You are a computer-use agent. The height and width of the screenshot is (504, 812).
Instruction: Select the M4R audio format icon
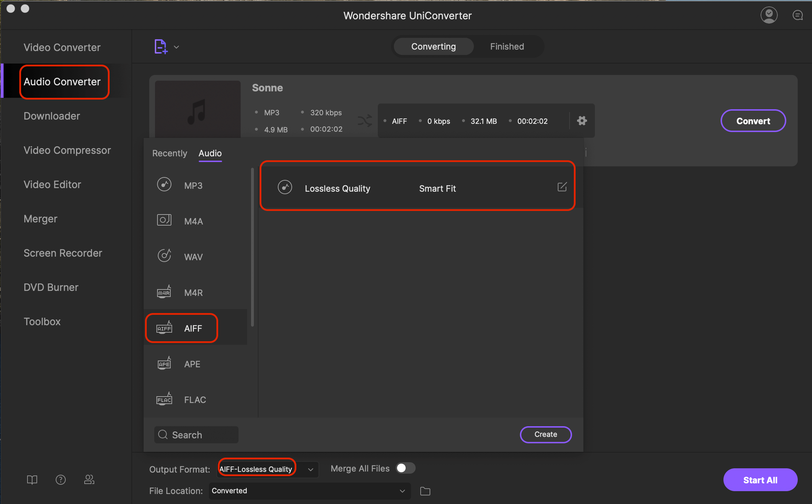click(x=164, y=292)
